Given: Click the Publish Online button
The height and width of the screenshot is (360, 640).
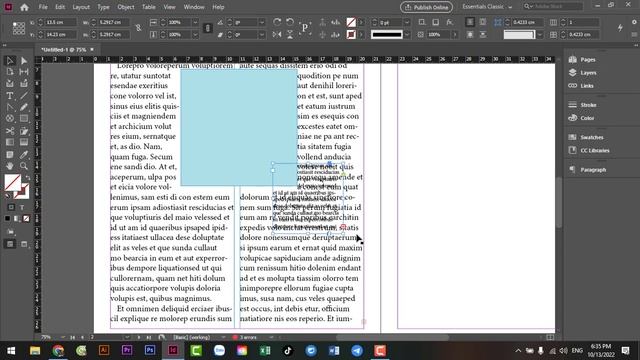Looking at the screenshot, I should point(427,7).
